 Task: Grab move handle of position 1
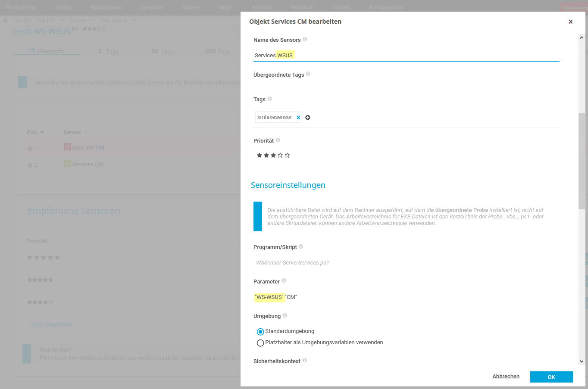(x=30, y=148)
